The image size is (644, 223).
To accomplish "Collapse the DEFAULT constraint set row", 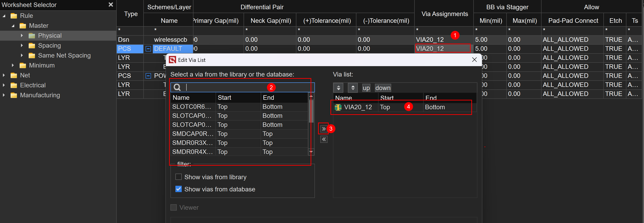I will pyautogui.click(x=148, y=49).
